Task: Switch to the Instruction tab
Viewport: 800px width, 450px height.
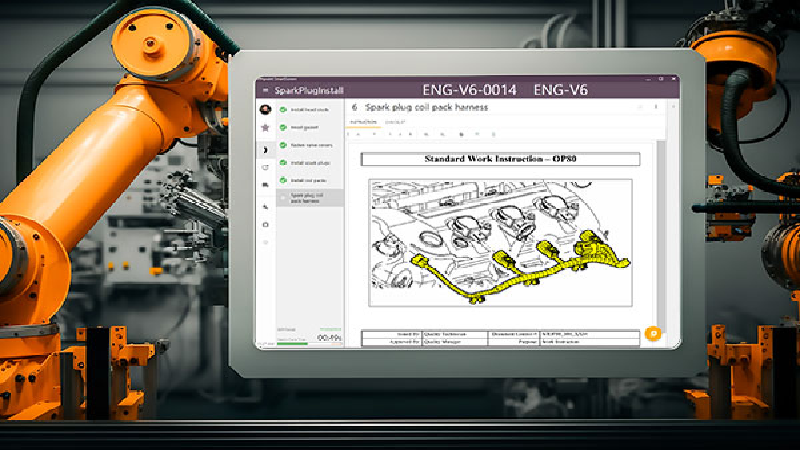Action: tap(363, 122)
